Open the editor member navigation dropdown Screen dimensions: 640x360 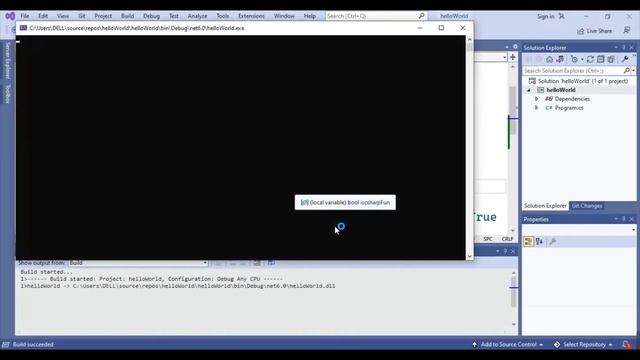pos(504,58)
